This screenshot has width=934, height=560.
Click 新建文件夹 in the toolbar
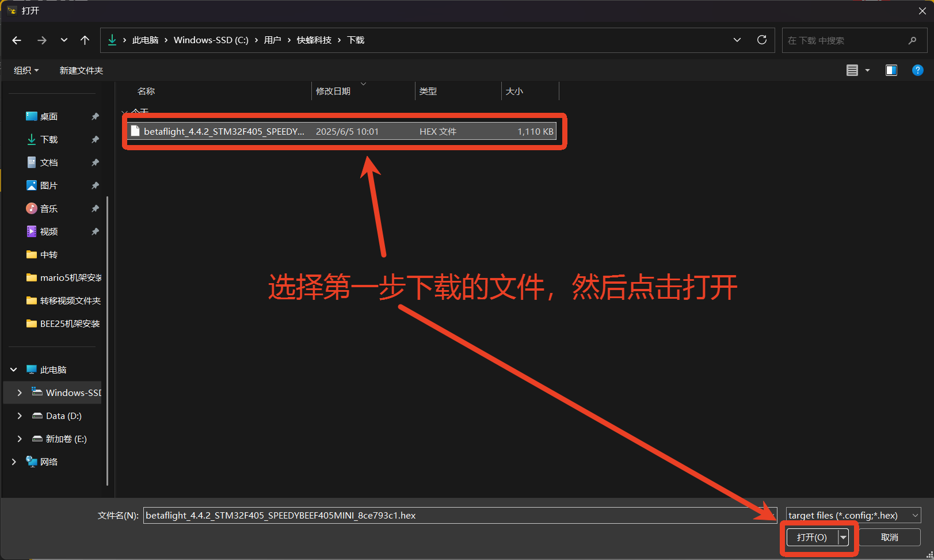[81, 70]
